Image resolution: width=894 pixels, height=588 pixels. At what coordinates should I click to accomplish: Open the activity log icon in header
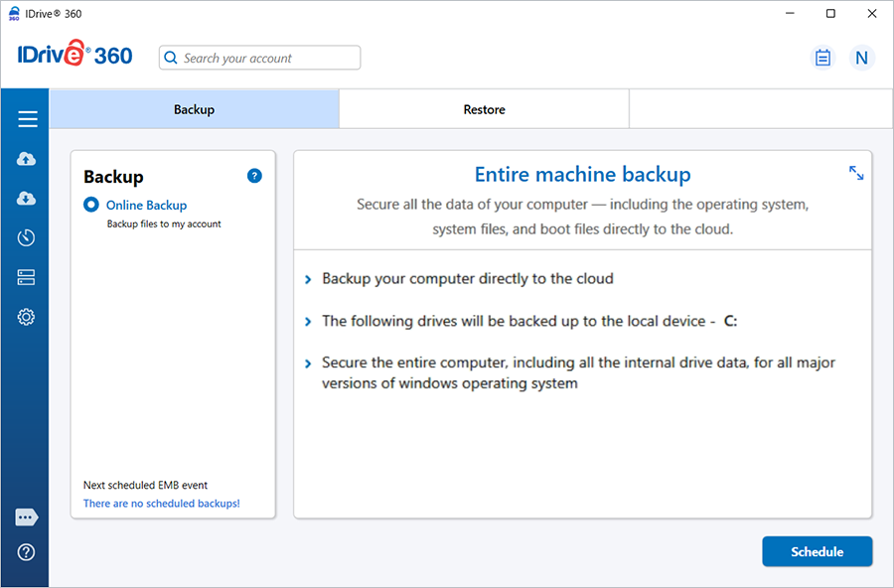pyautogui.click(x=822, y=58)
